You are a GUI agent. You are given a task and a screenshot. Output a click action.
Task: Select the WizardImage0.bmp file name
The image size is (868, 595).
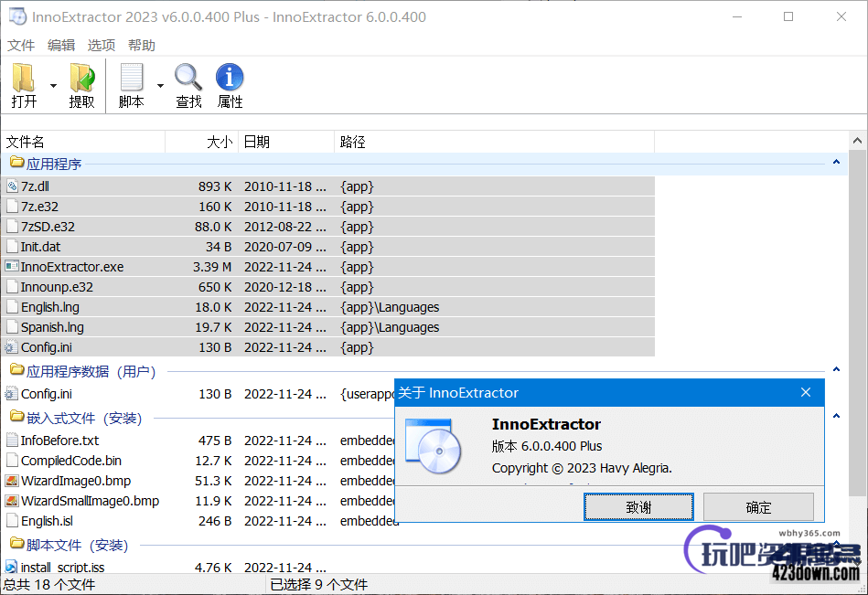(76, 481)
